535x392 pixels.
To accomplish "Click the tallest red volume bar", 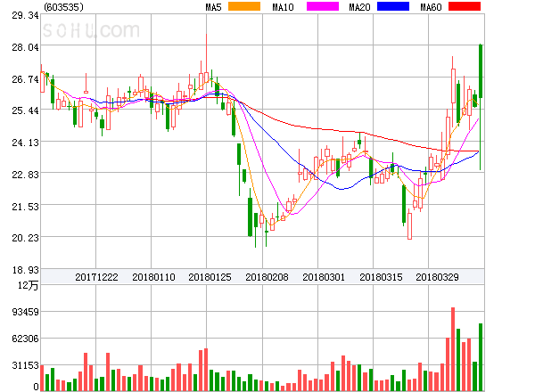I will tap(453, 349).
